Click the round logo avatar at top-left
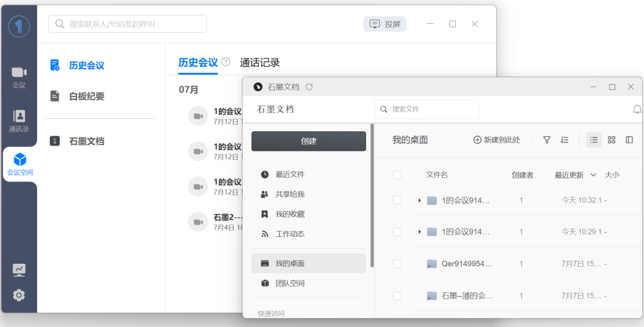Viewport: 644px width, 327px height. (19, 26)
